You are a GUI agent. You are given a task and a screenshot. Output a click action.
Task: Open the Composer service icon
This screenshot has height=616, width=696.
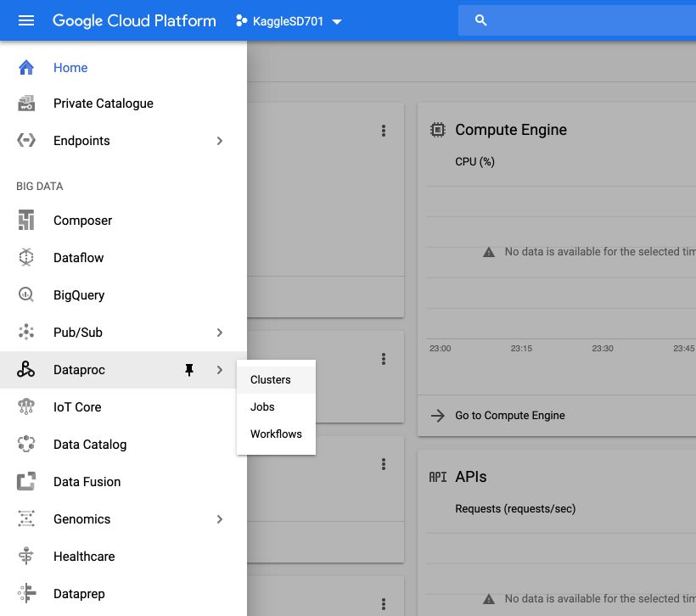pos(26,220)
